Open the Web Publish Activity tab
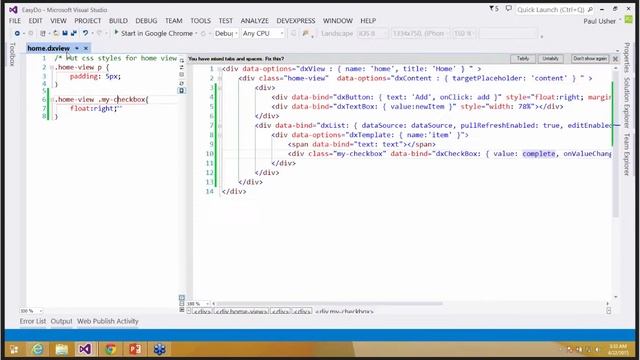This screenshot has width=640, height=360. tap(108, 322)
